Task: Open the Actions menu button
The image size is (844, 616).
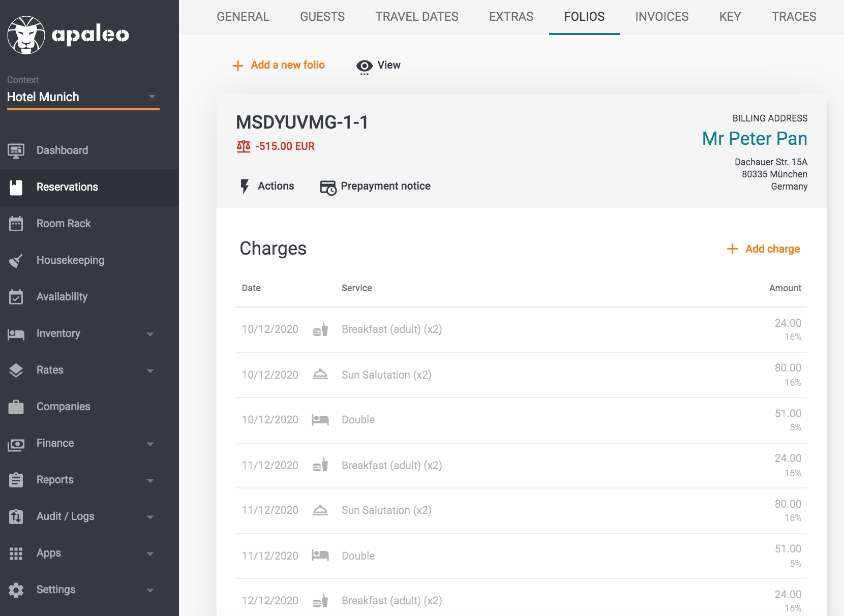Action: coord(267,186)
